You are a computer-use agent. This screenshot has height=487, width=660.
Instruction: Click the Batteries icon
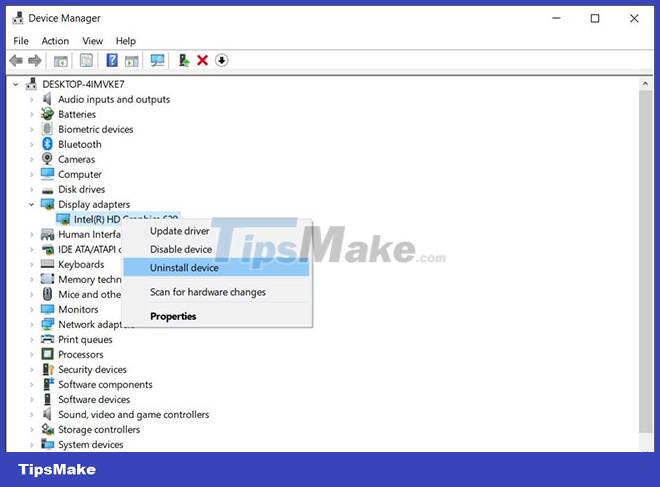pos(47,114)
